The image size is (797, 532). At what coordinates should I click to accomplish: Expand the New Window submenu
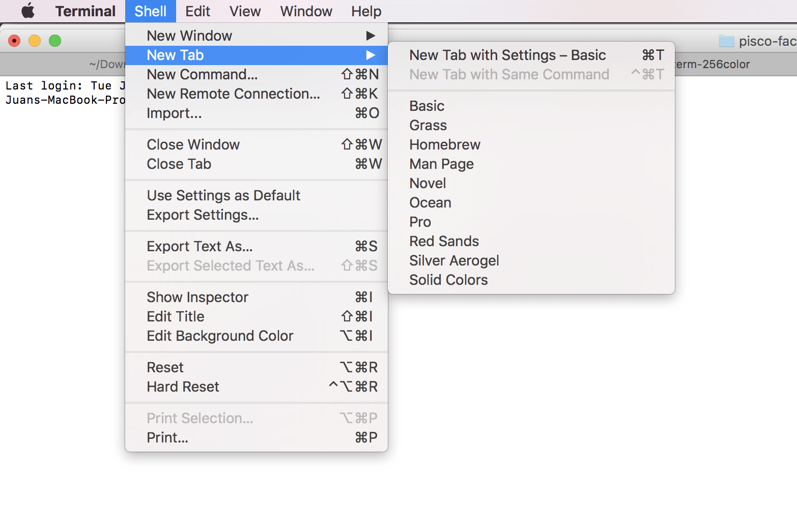(x=257, y=36)
